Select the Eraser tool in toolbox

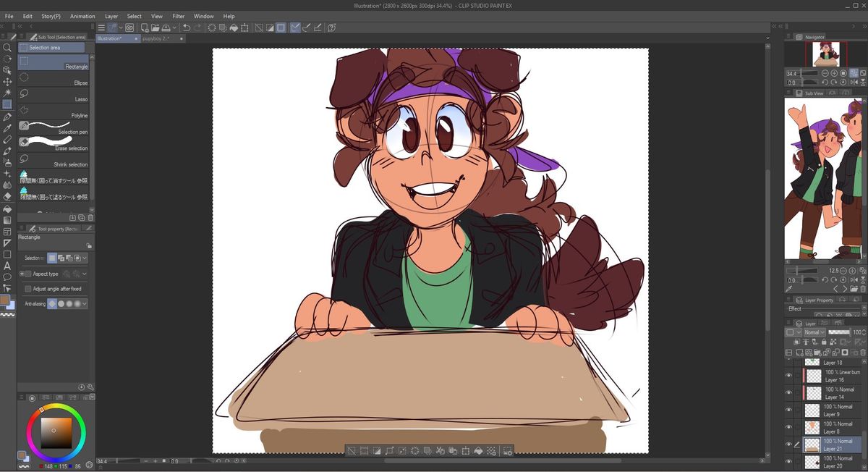(x=7, y=196)
